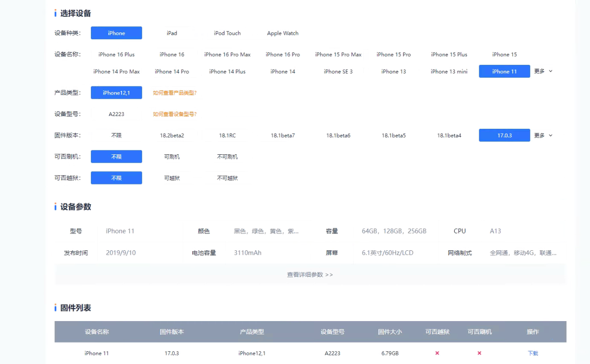Click the screen value 6.1英寸/60Hz/LCD

(388, 253)
